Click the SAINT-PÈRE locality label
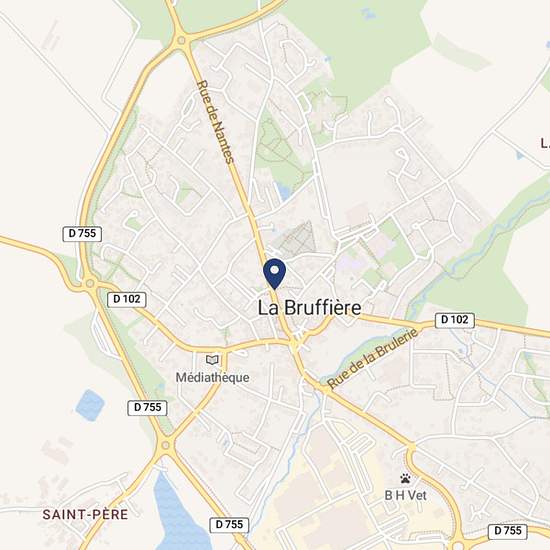The width and height of the screenshot is (550, 550). click(85, 515)
